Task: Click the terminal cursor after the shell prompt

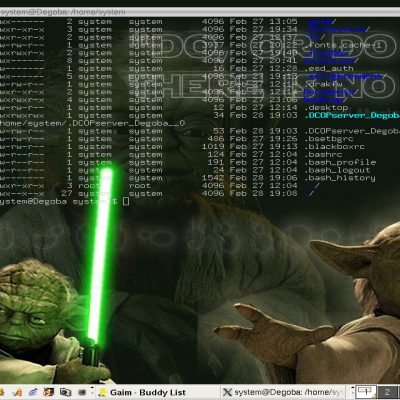Action: (126, 201)
